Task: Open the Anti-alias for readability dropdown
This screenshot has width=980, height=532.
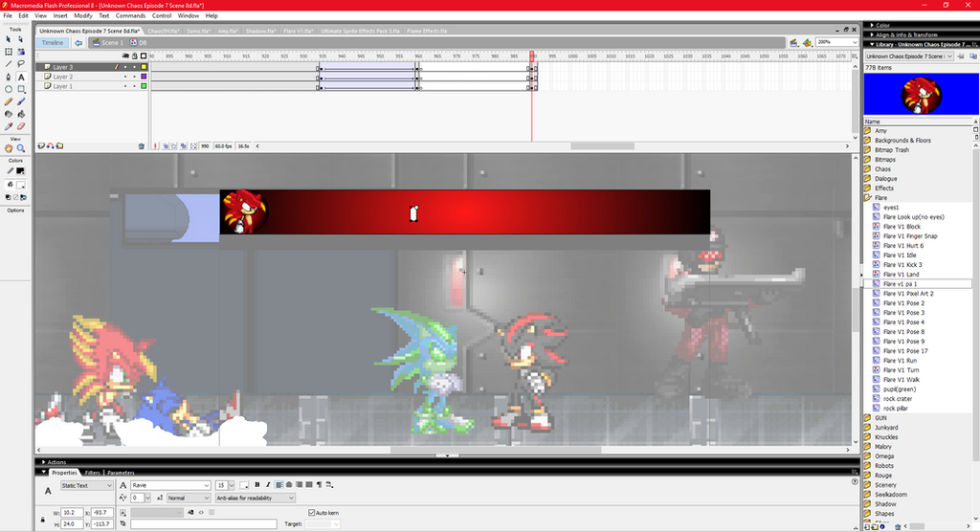Action: pos(255,499)
